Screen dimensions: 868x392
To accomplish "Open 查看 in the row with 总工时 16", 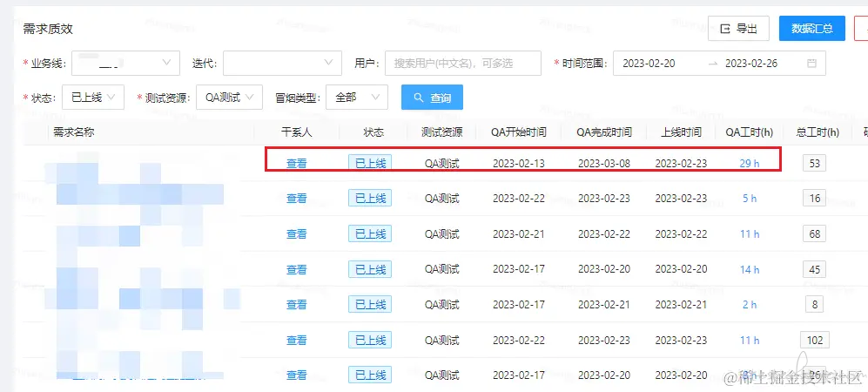I will click(x=296, y=199).
